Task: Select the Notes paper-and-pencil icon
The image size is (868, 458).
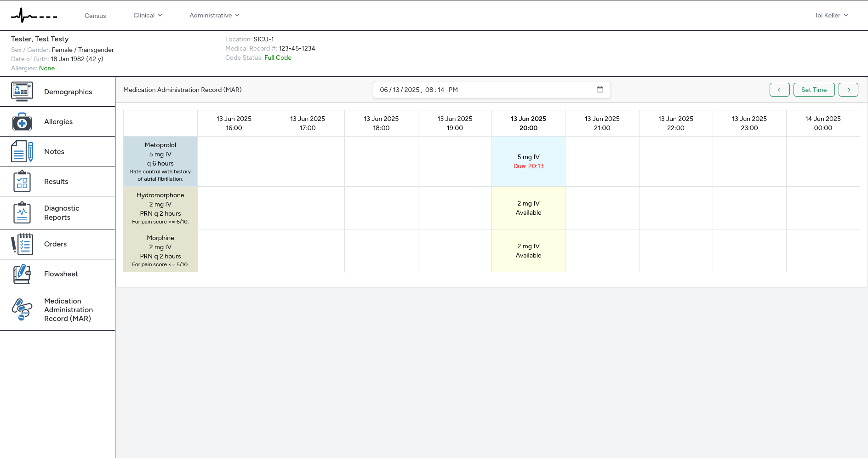Action: coord(22,152)
